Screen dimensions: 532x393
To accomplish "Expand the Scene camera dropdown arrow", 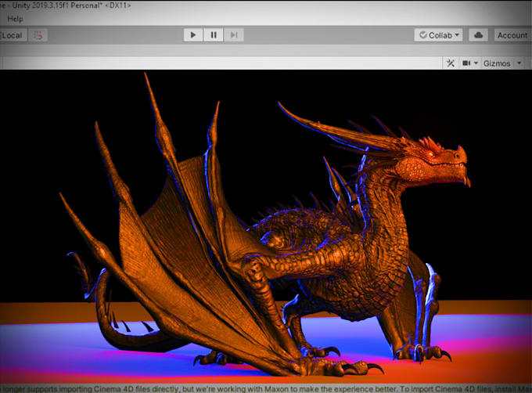I will pyautogui.click(x=476, y=63).
